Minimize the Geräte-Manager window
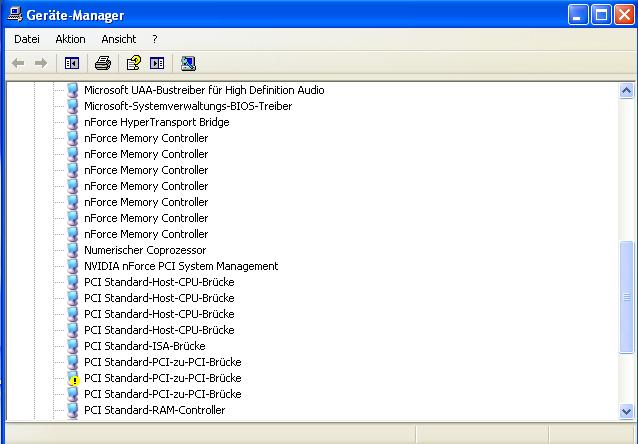This screenshot has height=444, width=638. [578, 15]
